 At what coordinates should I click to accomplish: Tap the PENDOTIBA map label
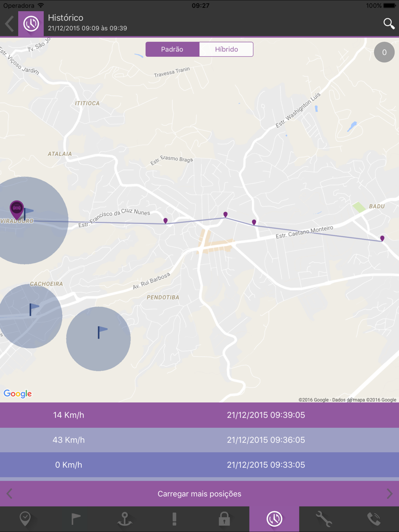coord(163,297)
